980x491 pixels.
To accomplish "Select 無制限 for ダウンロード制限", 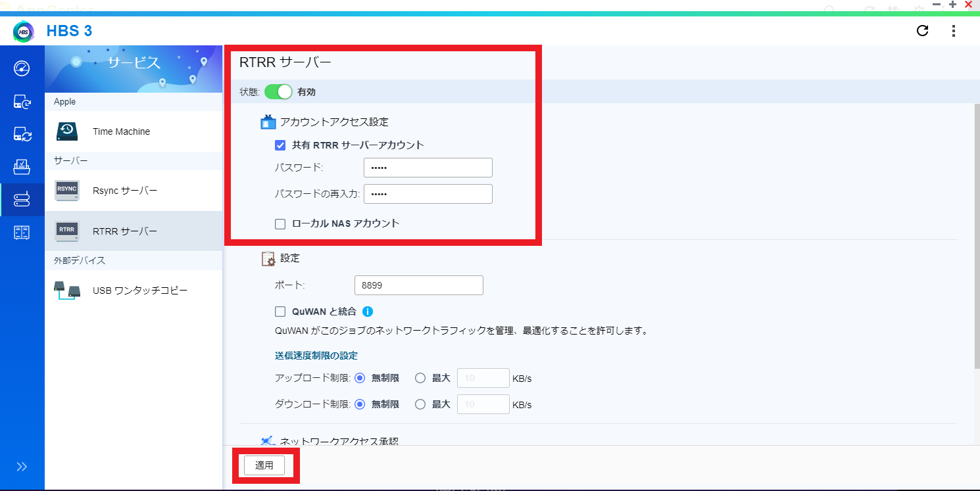I will coord(360,404).
